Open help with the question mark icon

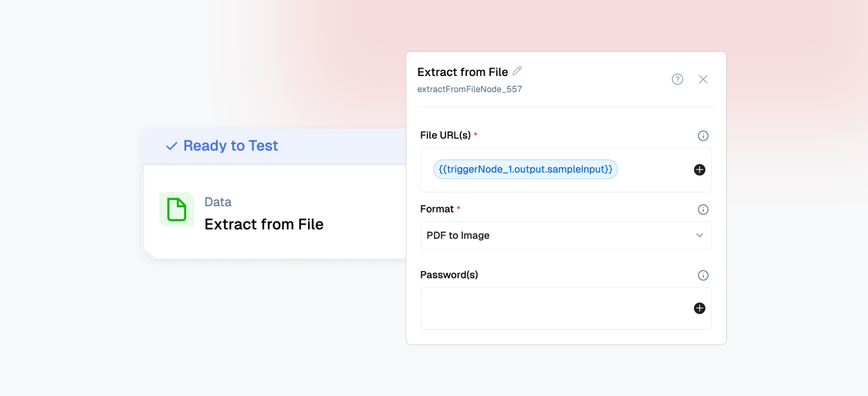point(677,79)
